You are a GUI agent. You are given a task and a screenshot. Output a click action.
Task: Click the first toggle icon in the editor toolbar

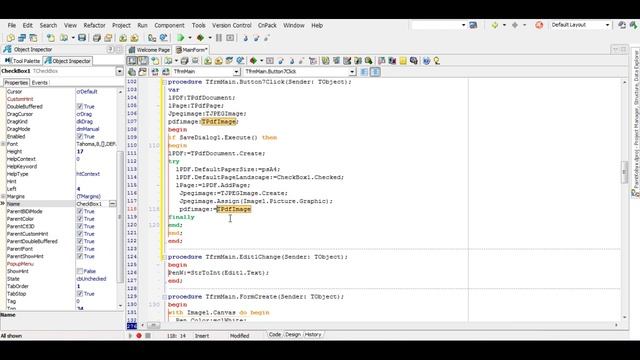(132, 61)
